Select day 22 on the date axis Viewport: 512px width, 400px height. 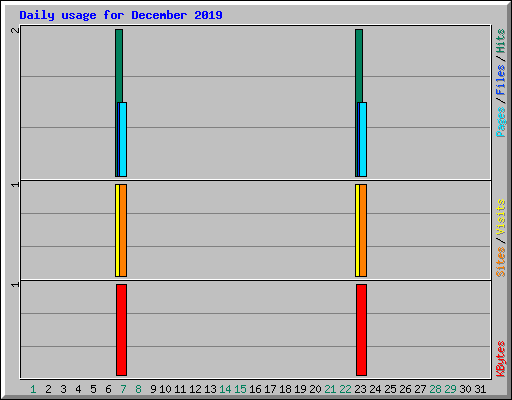coord(345,389)
